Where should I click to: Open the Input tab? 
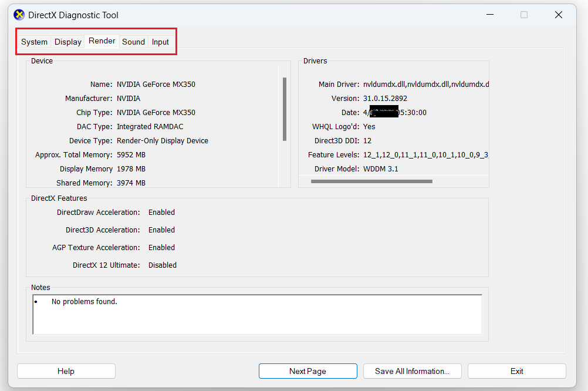(x=160, y=42)
